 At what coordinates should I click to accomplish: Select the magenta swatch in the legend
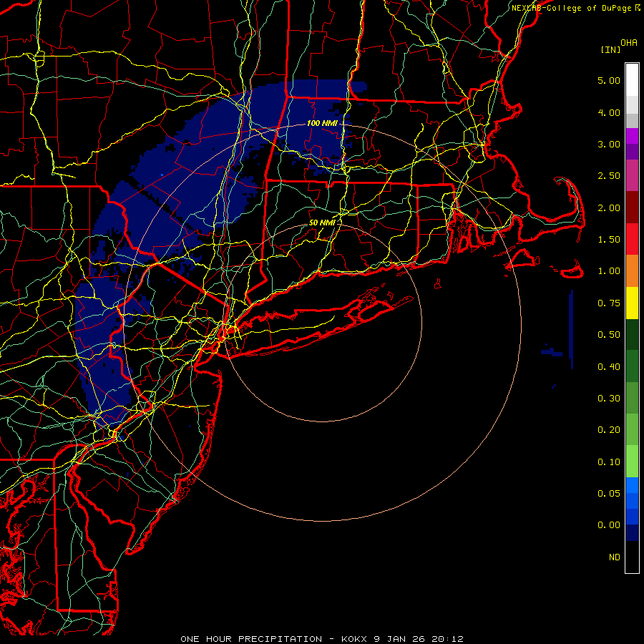coord(632,136)
